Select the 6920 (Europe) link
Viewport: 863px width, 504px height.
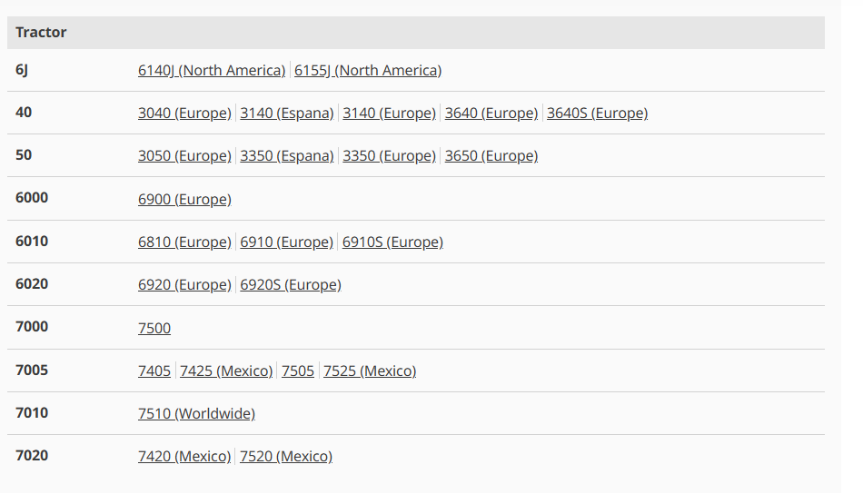[184, 285]
